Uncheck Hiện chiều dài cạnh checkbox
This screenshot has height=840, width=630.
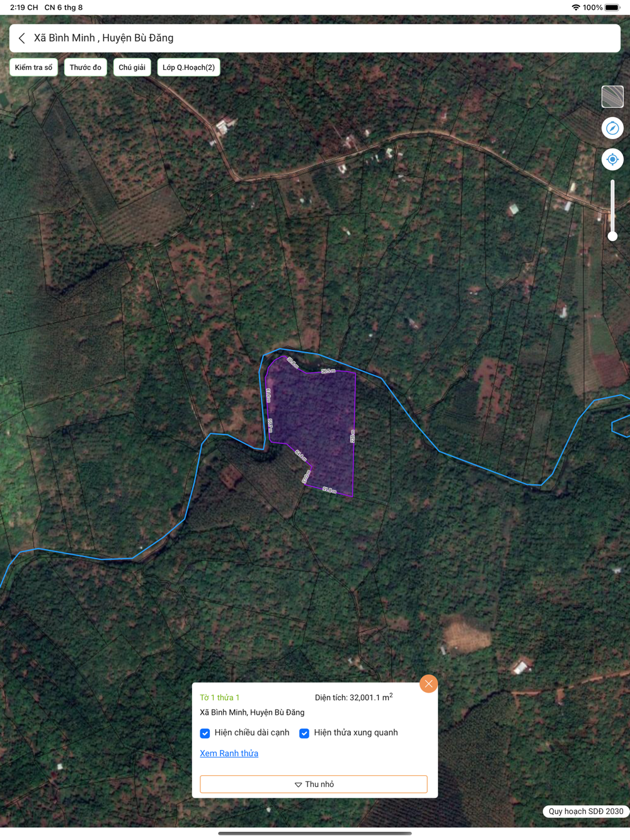(x=205, y=733)
